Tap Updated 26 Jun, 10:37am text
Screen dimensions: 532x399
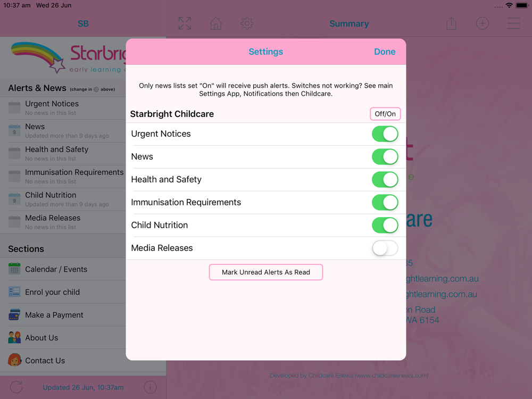tap(83, 387)
